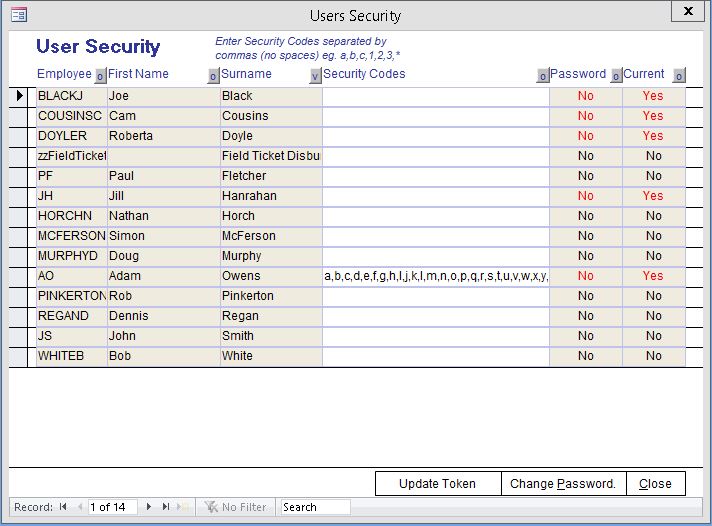Image resolution: width=712 pixels, height=526 pixels.
Task: Create a new blank record
Action: coord(182,507)
